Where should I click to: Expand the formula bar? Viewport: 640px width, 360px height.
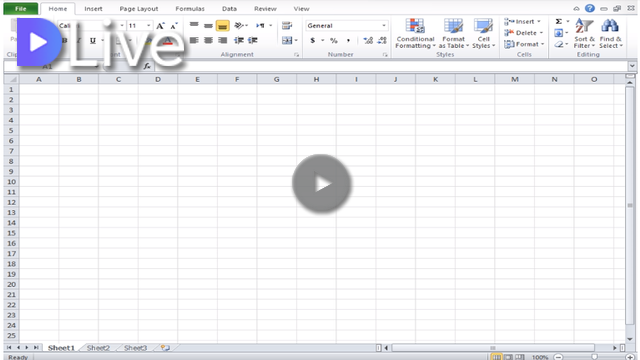click(632, 66)
